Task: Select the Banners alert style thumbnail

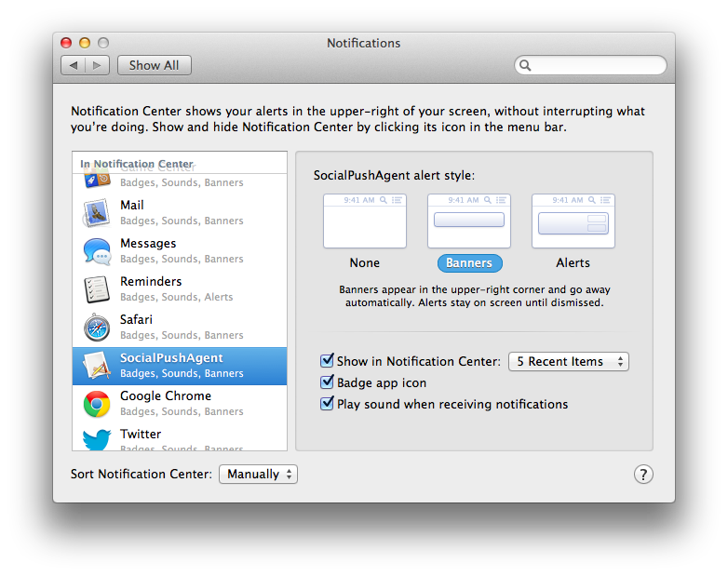Action: [469, 221]
